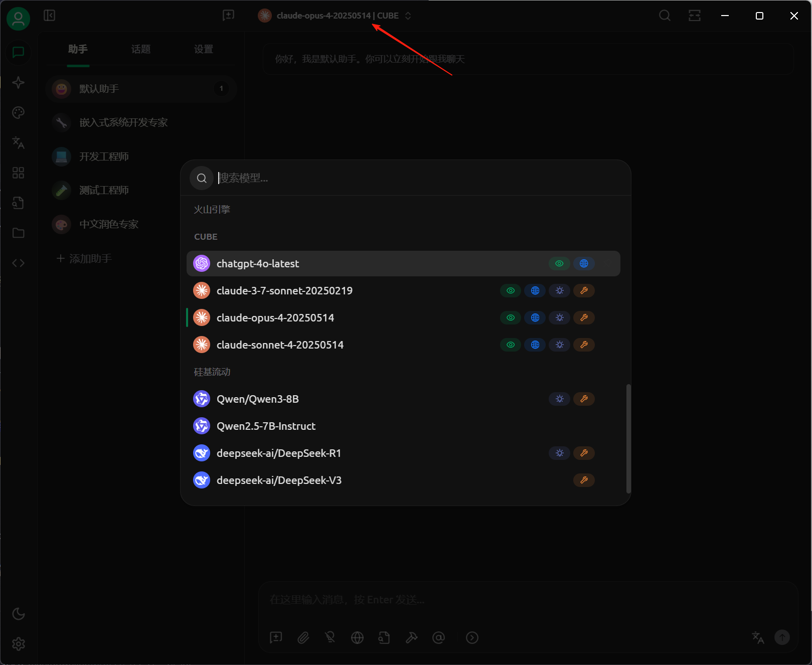Switch theme with the moon icon
Screen dimensions: 812x665
[x=18, y=614]
